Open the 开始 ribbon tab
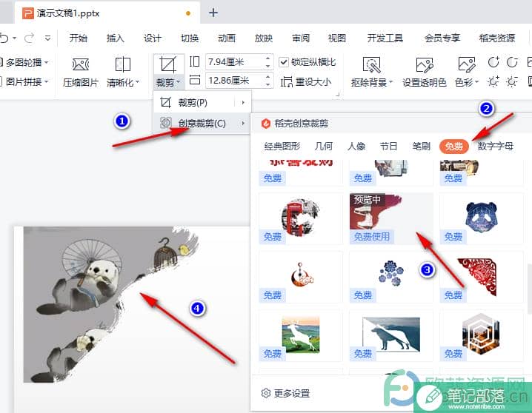The height and width of the screenshot is (413, 532). 79,38
